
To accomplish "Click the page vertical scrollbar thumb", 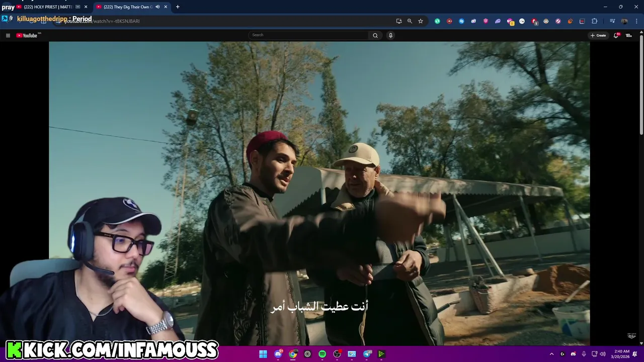I will pyautogui.click(x=641, y=84).
